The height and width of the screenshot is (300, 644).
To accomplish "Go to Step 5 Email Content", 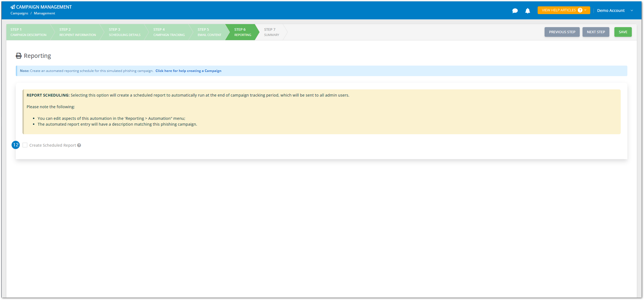I will 209,32.
